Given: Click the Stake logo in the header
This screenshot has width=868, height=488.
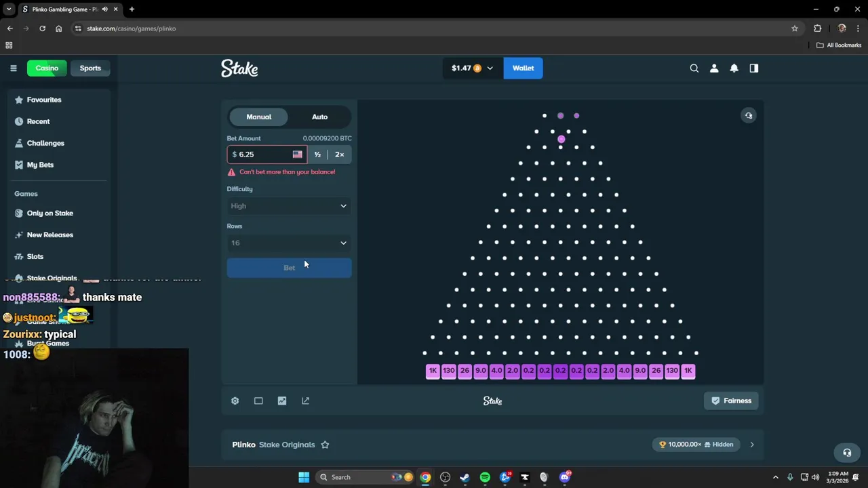Looking at the screenshot, I should pyautogui.click(x=239, y=68).
